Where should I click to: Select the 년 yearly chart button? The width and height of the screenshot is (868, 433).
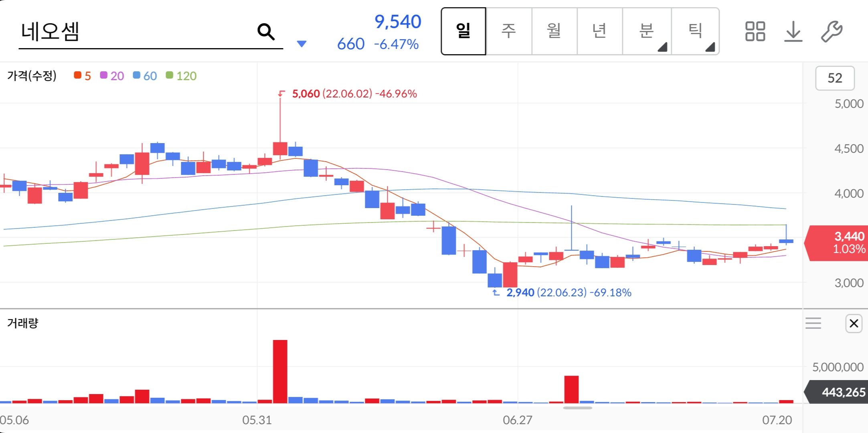pos(599,31)
